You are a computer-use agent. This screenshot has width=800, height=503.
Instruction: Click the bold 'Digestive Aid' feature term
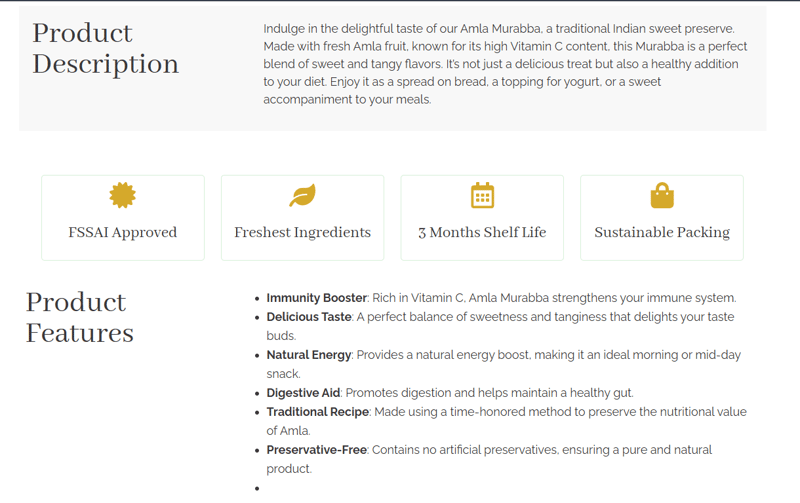[x=303, y=393]
